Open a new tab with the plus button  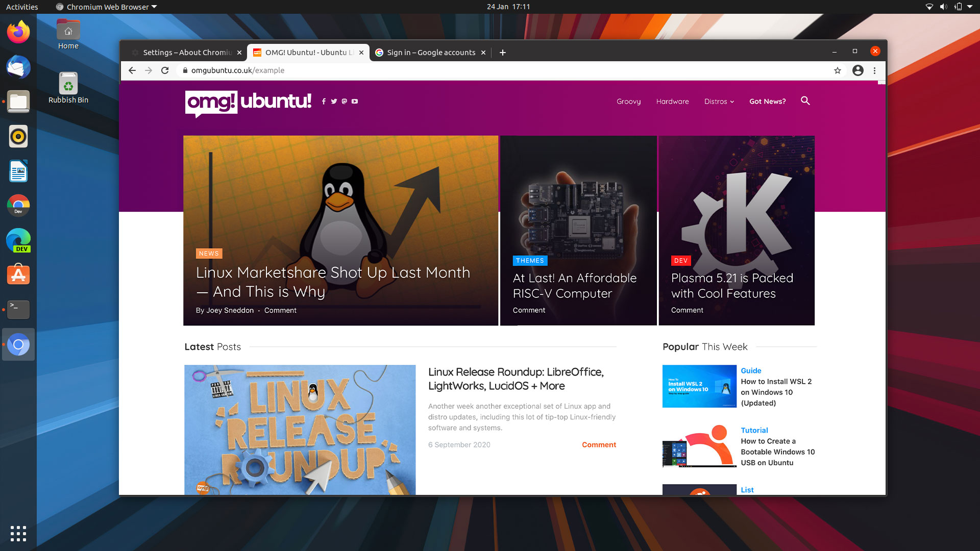pyautogui.click(x=503, y=52)
